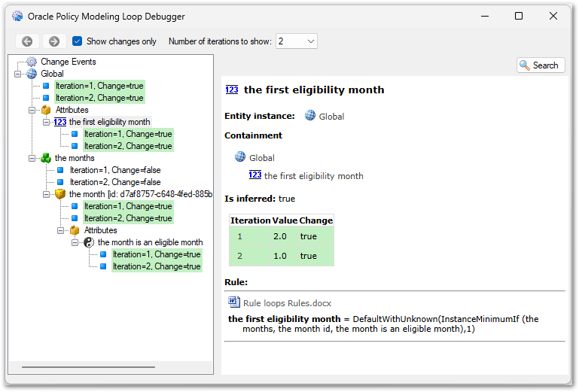579x392 pixels.
Task: Click the month instance cube icon
Action: tap(60, 194)
